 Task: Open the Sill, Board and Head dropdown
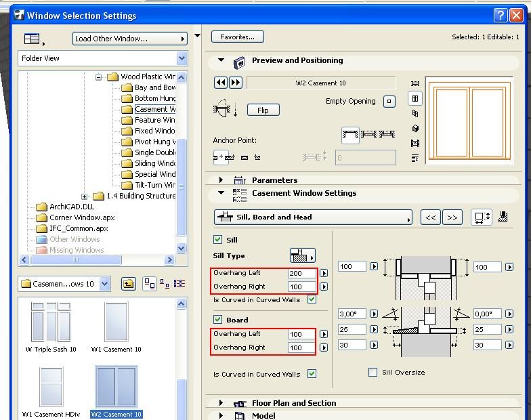313,217
